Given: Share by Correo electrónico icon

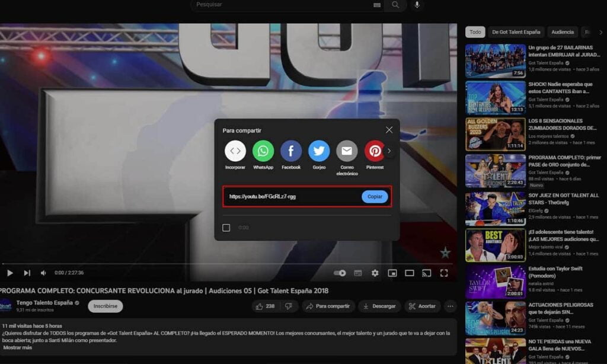Looking at the screenshot, I should (x=347, y=151).
